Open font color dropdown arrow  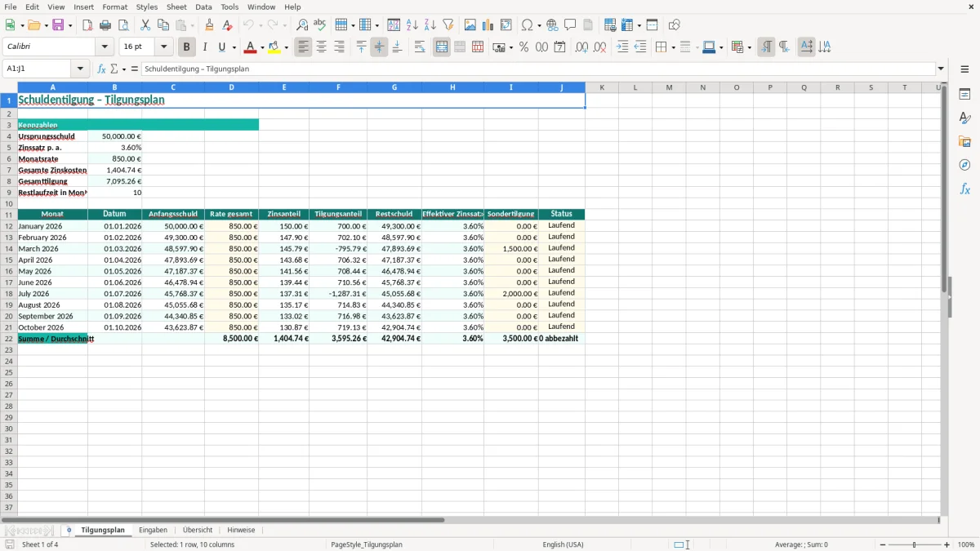click(x=261, y=47)
